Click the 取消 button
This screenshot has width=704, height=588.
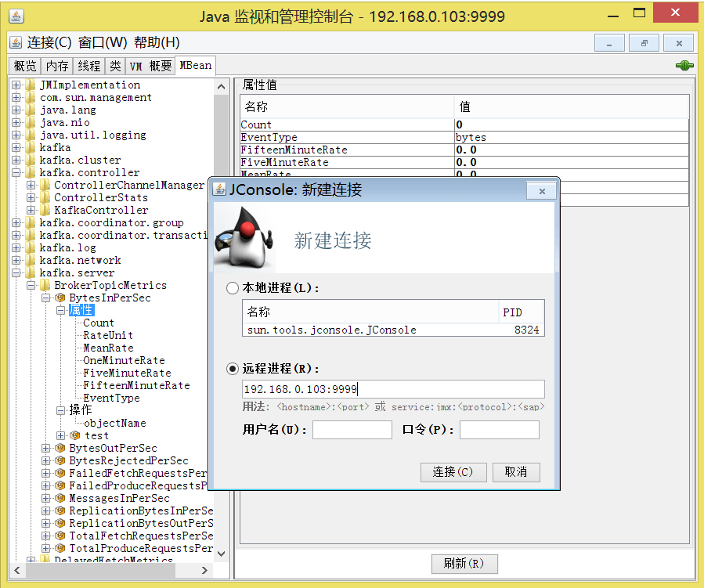[516, 472]
